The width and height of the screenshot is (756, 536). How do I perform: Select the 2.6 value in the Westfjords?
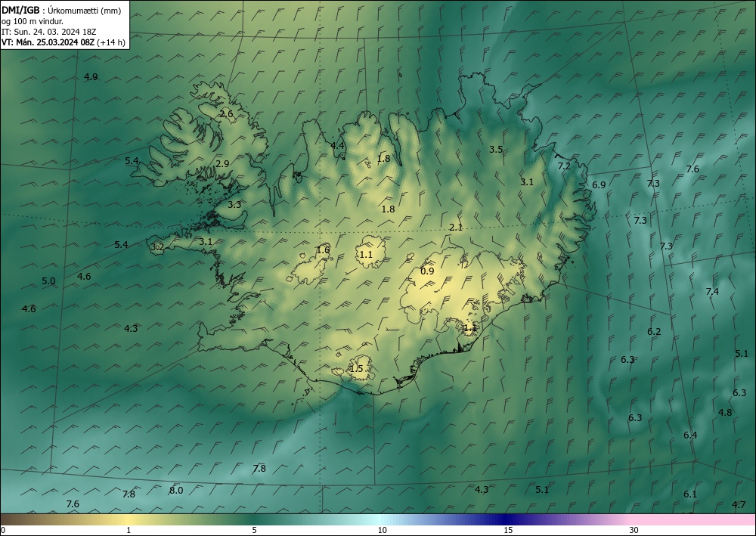tap(226, 114)
